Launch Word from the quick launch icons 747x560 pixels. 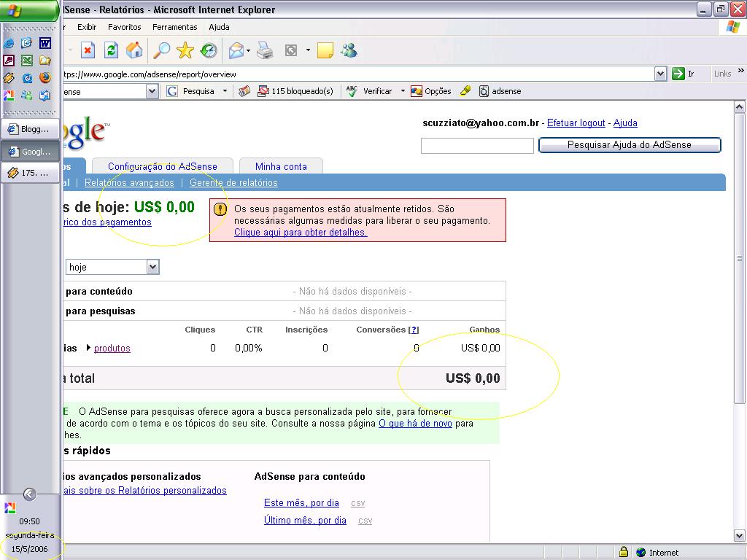(44, 43)
